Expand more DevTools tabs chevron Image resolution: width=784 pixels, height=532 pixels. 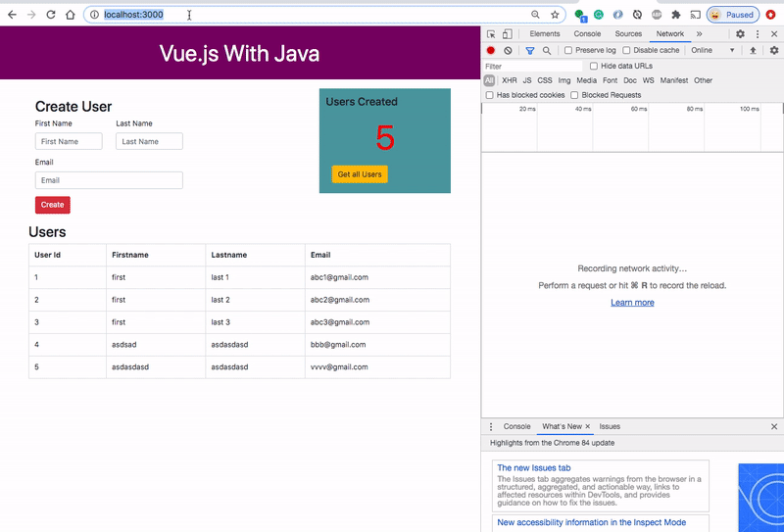[699, 34]
